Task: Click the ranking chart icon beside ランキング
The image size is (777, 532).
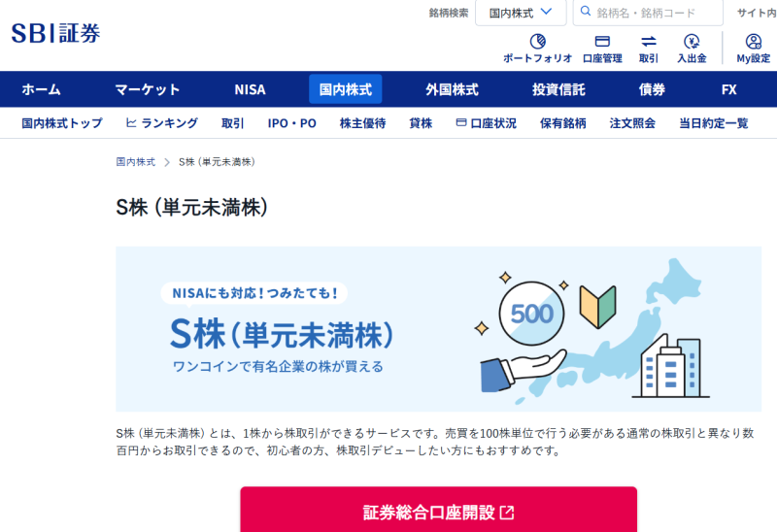Action: coord(131,122)
